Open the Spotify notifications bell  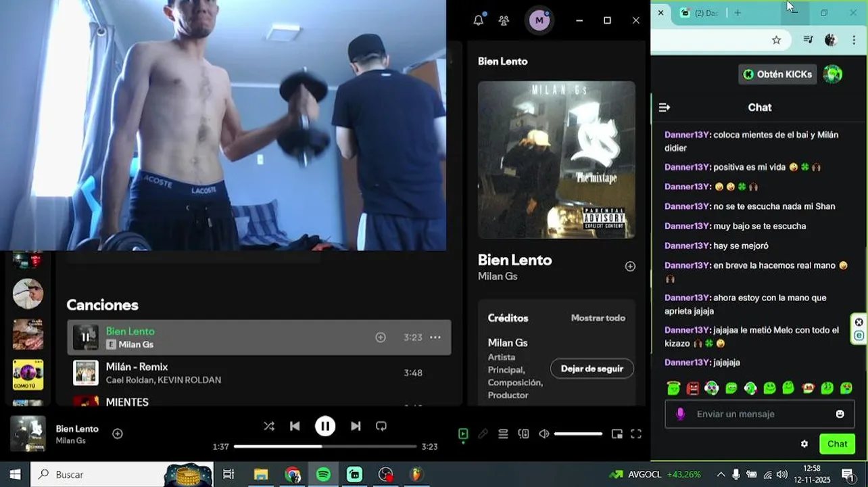click(479, 20)
